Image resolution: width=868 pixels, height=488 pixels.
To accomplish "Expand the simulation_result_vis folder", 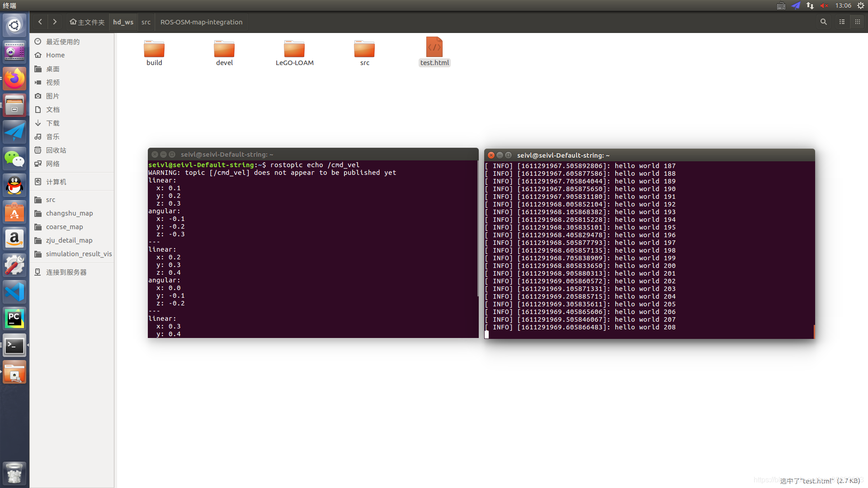I will point(78,253).
